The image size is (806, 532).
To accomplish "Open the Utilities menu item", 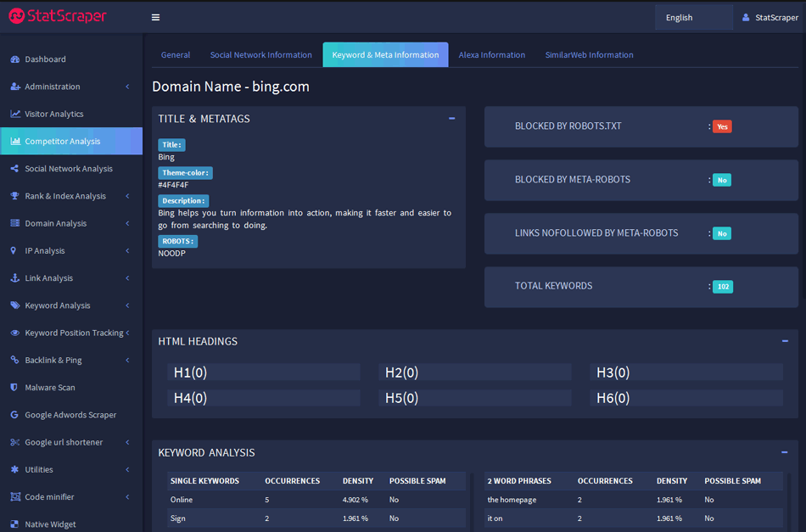I will tap(71, 469).
